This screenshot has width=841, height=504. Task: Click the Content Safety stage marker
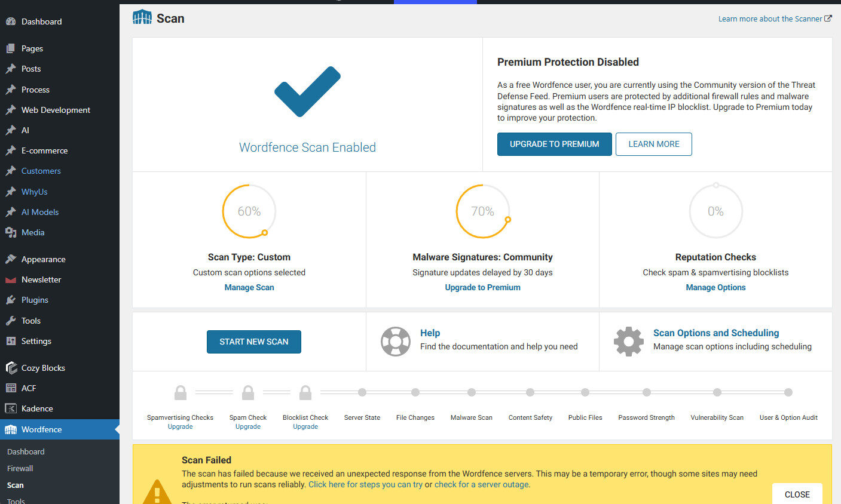[x=530, y=392]
